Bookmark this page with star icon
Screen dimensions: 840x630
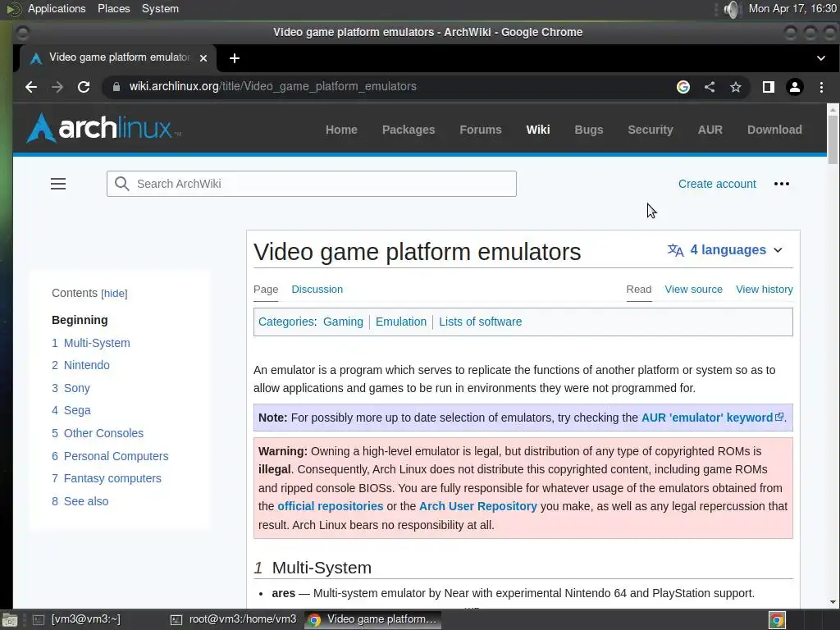pyautogui.click(x=736, y=87)
